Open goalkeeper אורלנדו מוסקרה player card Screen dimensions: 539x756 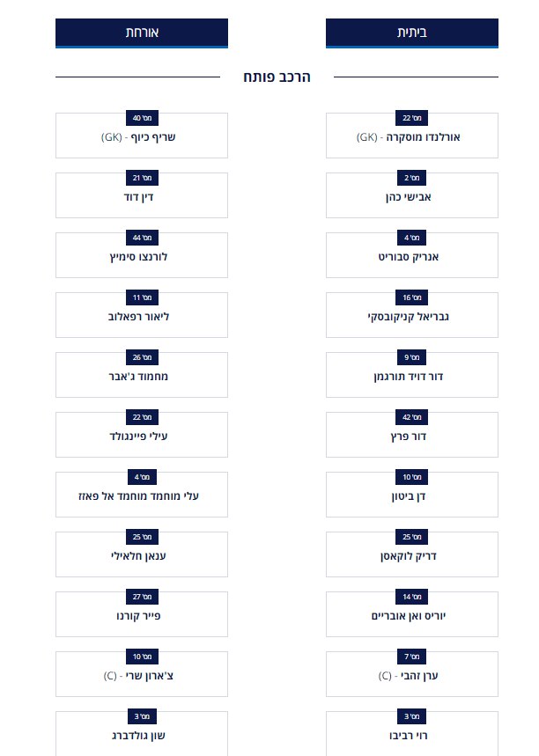(x=411, y=136)
